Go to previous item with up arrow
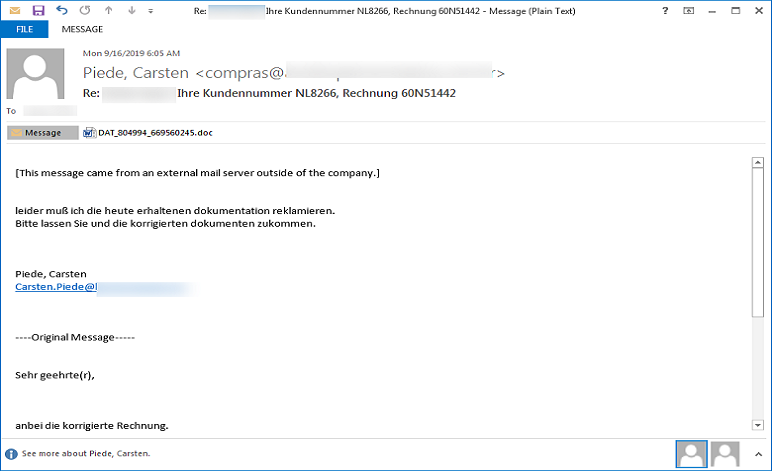This screenshot has height=471, width=772. coord(109,10)
